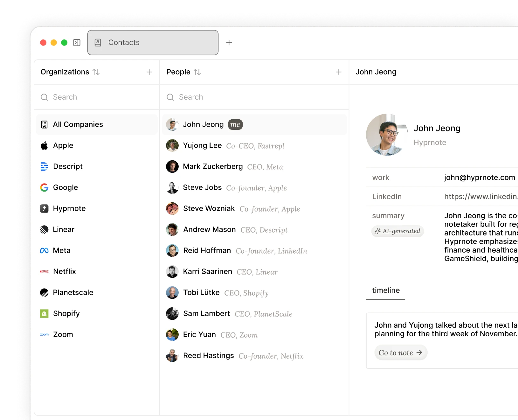Viewport: 518px width, 420px height.
Task: Click the Meta logo icon
Action: click(x=44, y=250)
